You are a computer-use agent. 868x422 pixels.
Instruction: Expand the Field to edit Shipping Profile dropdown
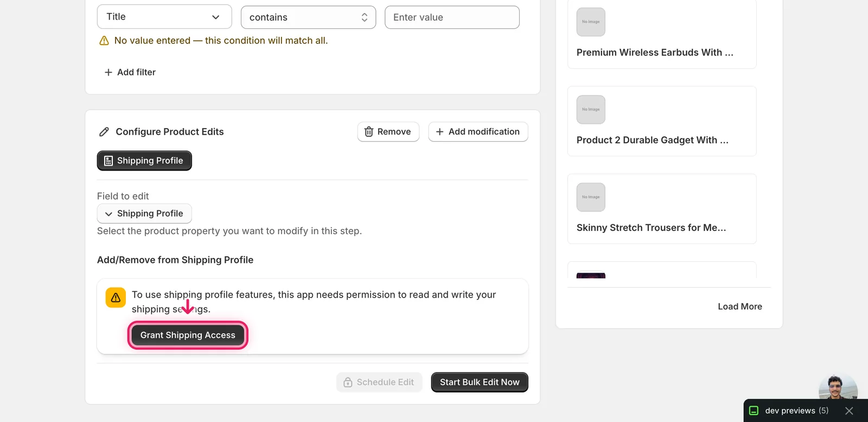(144, 213)
